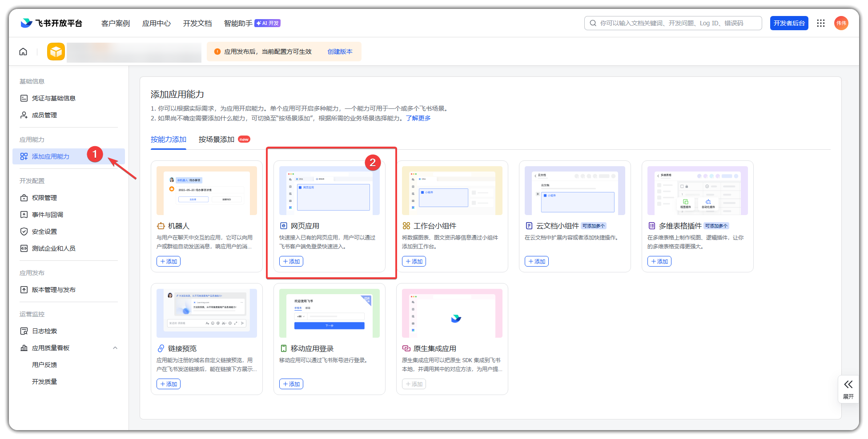Expand the right side panel 展开
The image size is (868, 439).
pyautogui.click(x=848, y=389)
